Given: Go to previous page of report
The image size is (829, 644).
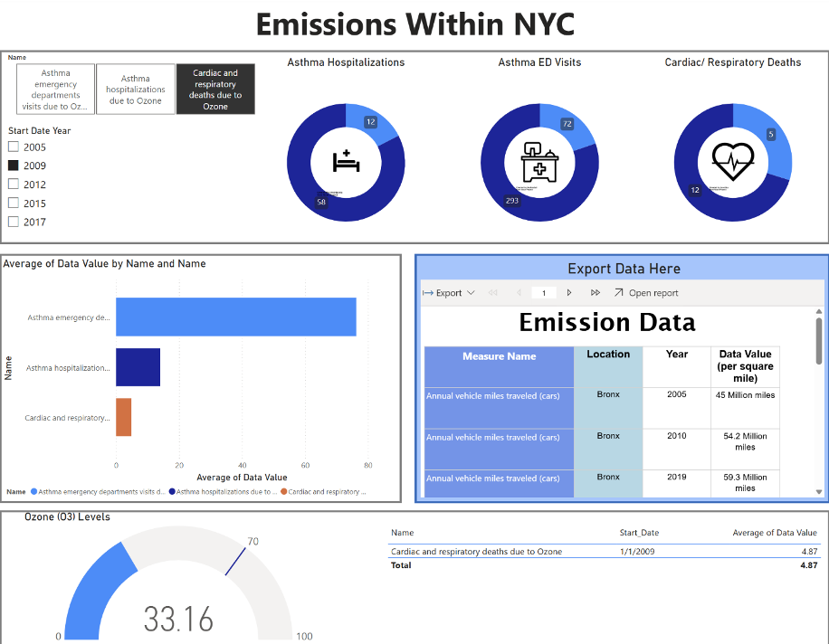Looking at the screenshot, I should tap(519, 293).
